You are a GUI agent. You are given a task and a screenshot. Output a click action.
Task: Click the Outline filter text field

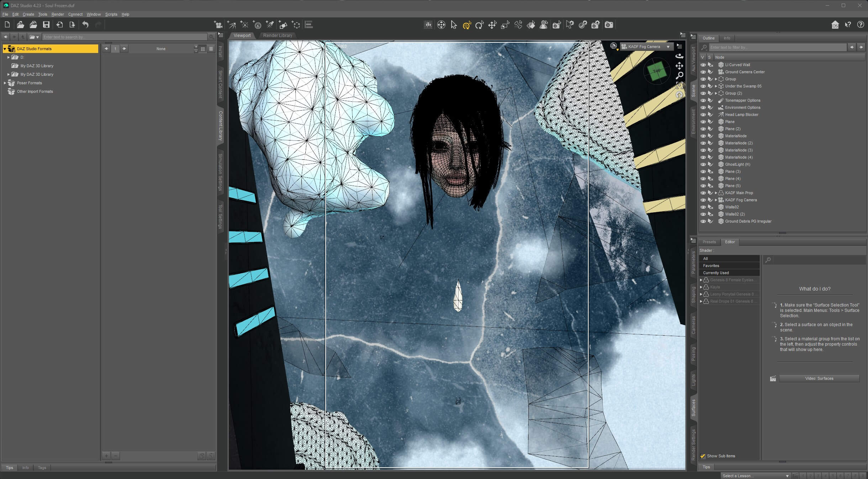point(777,47)
